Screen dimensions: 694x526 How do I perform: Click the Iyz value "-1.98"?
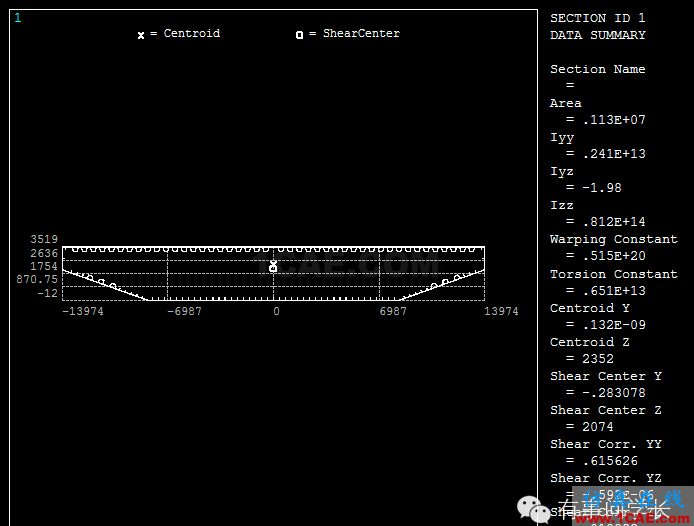(602, 188)
